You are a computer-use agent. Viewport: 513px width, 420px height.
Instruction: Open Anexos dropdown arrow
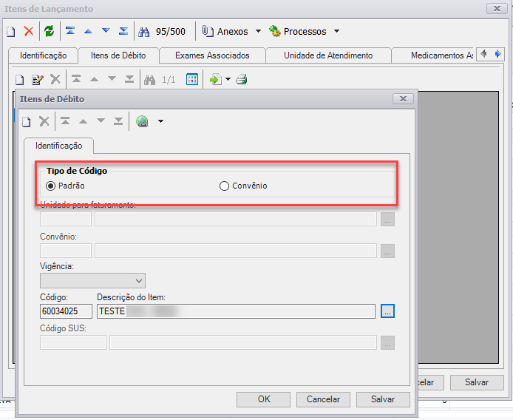click(258, 32)
